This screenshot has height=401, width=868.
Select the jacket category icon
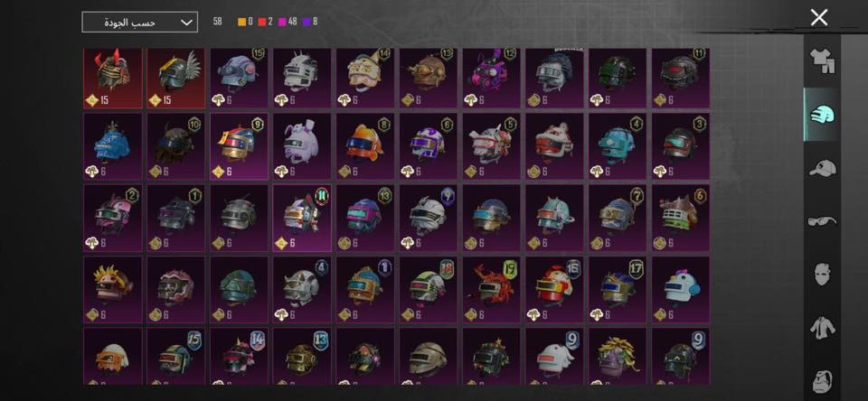822,328
